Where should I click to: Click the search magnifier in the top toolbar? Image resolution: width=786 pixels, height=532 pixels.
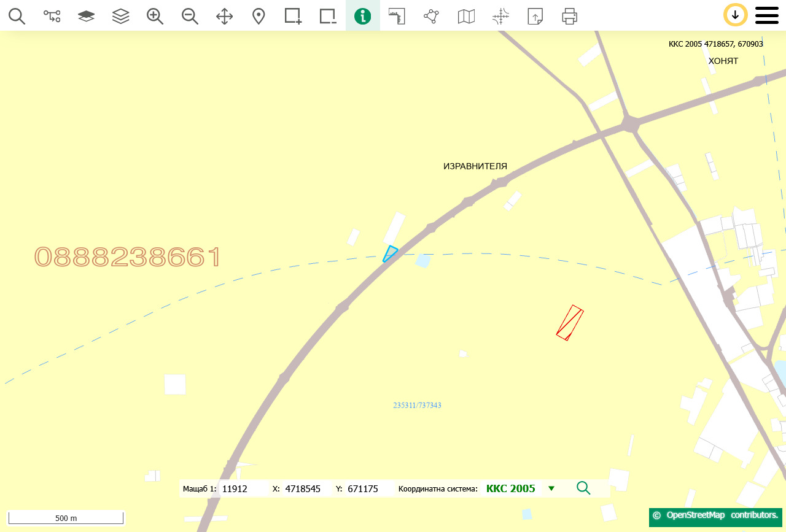point(17,16)
